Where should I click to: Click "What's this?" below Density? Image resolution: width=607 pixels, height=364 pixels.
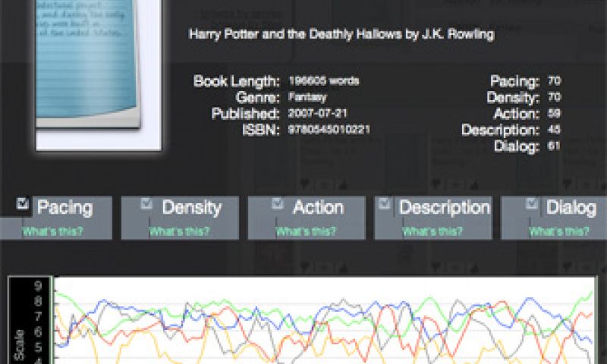click(x=180, y=231)
